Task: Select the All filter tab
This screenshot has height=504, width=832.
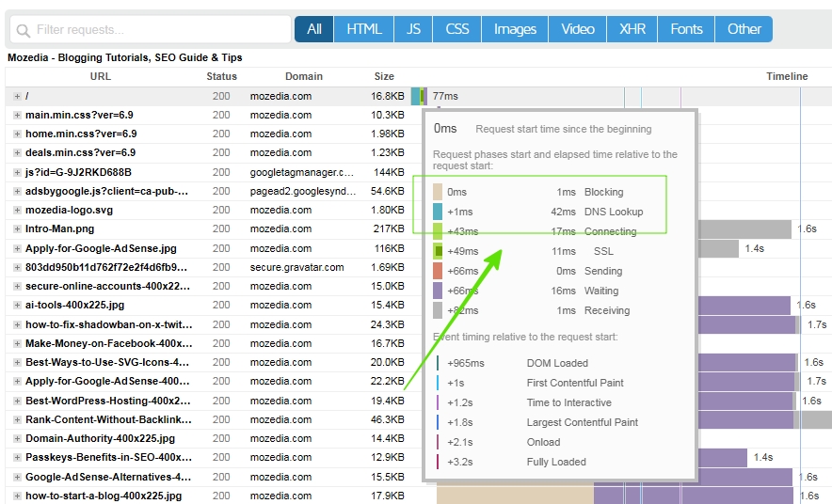Action: [314, 29]
